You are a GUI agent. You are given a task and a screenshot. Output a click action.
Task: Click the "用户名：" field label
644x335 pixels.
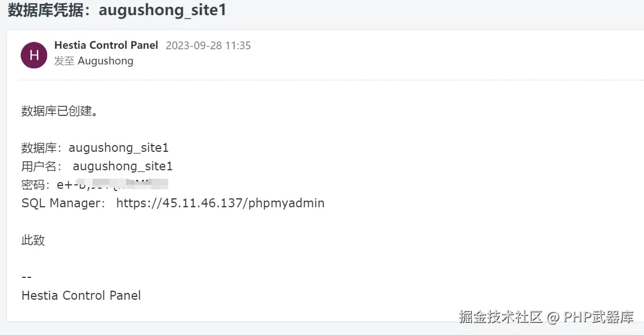point(43,166)
